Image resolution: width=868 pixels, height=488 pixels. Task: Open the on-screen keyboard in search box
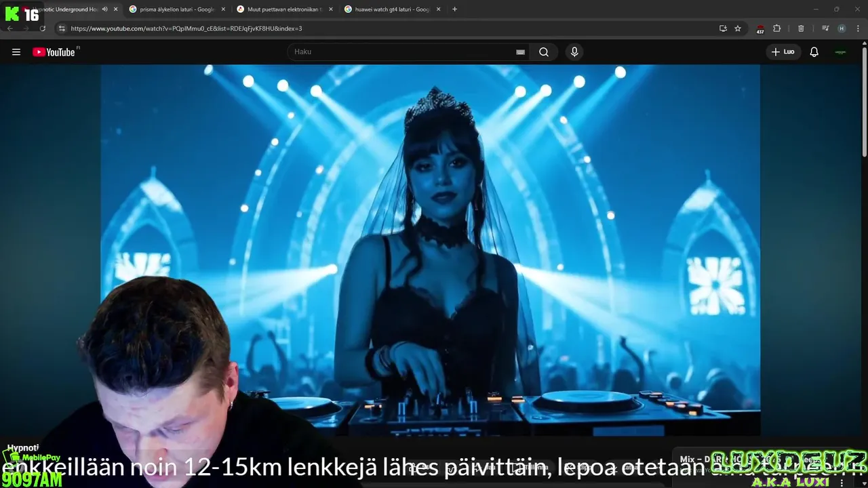pos(520,52)
